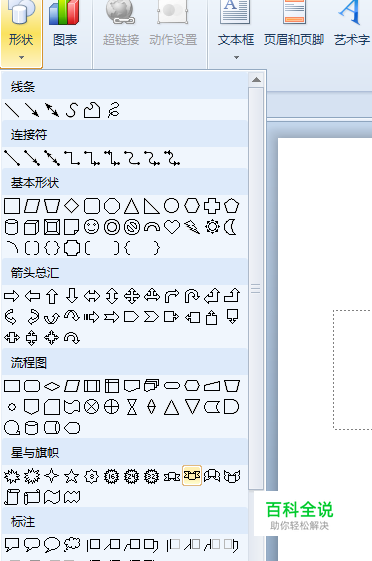Click the shapes panel scroll-up arrow

pyautogui.click(x=256, y=79)
